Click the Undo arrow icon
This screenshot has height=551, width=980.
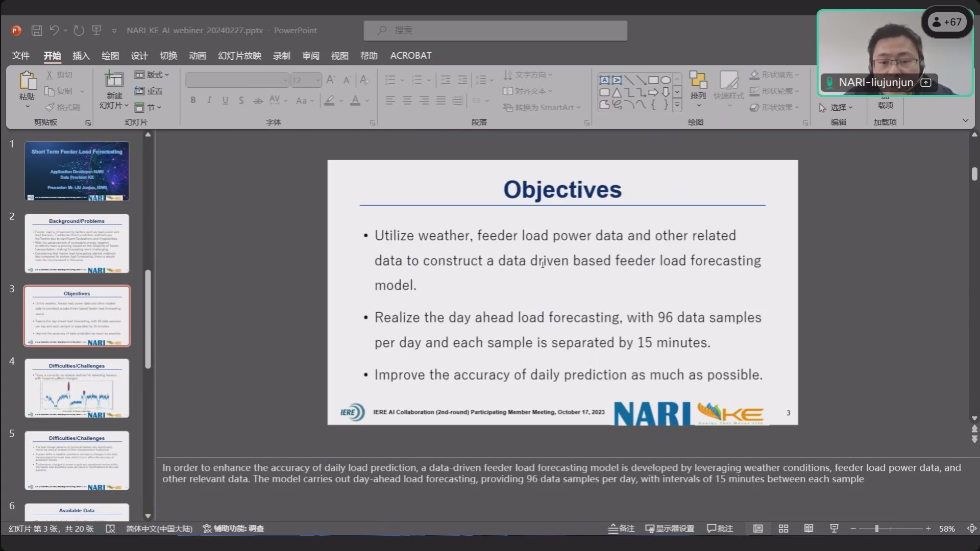(x=54, y=31)
